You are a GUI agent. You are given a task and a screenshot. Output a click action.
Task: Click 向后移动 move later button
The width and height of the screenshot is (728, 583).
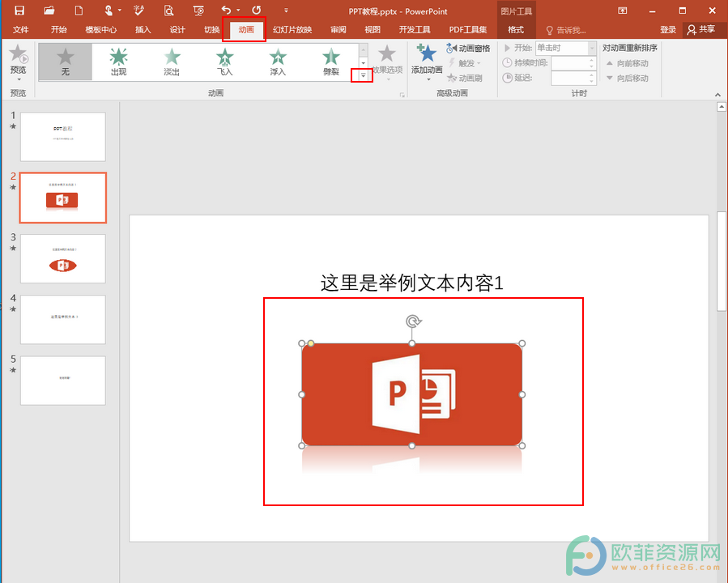[628, 78]
